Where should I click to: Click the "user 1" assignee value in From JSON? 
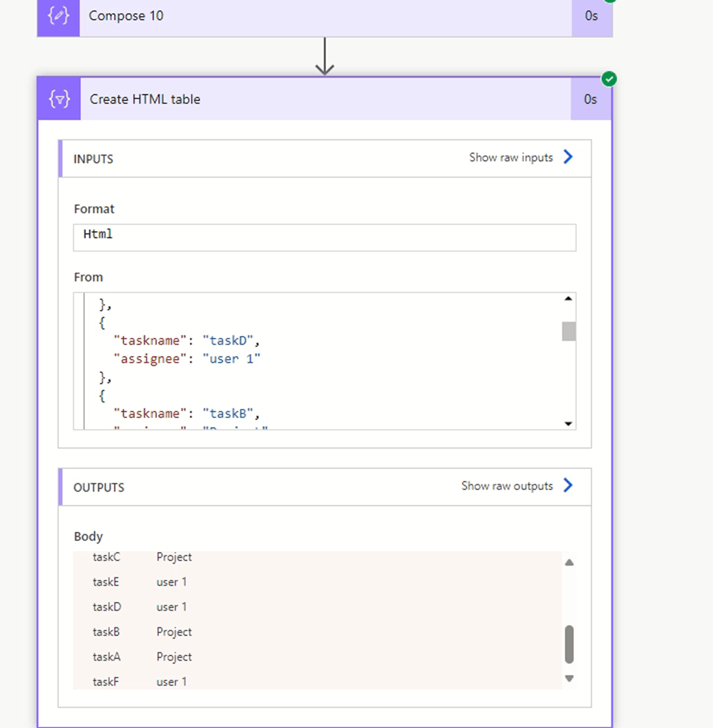tap(232, 359)
